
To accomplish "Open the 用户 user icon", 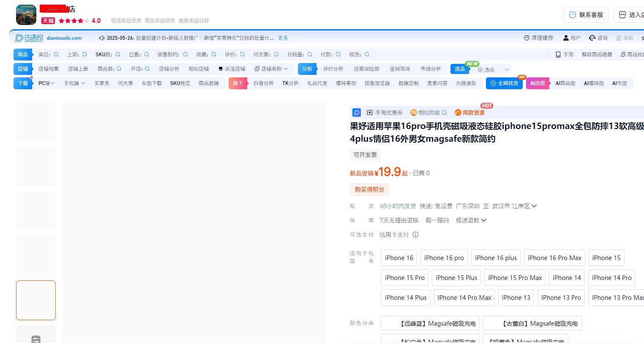I will (x=566, y=38).
